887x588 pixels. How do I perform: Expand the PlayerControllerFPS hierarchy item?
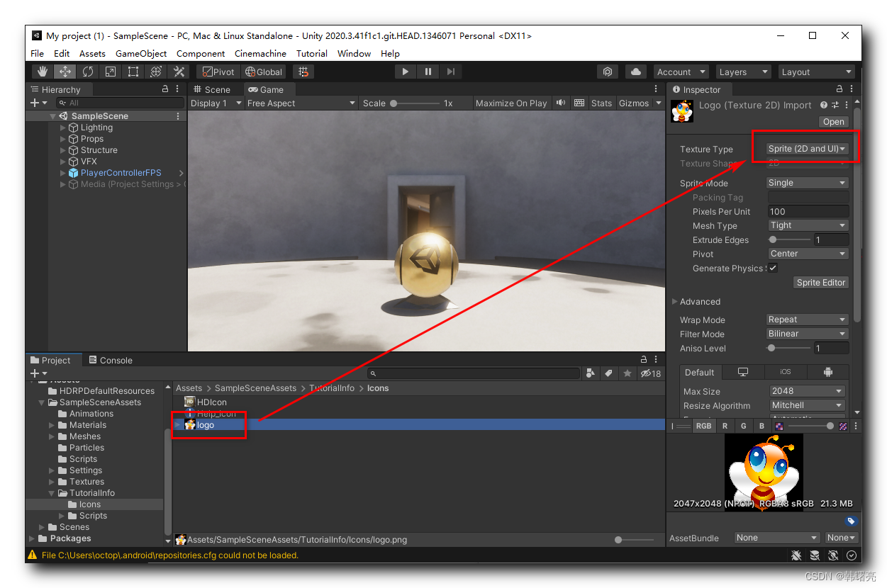tap(62, 172)
